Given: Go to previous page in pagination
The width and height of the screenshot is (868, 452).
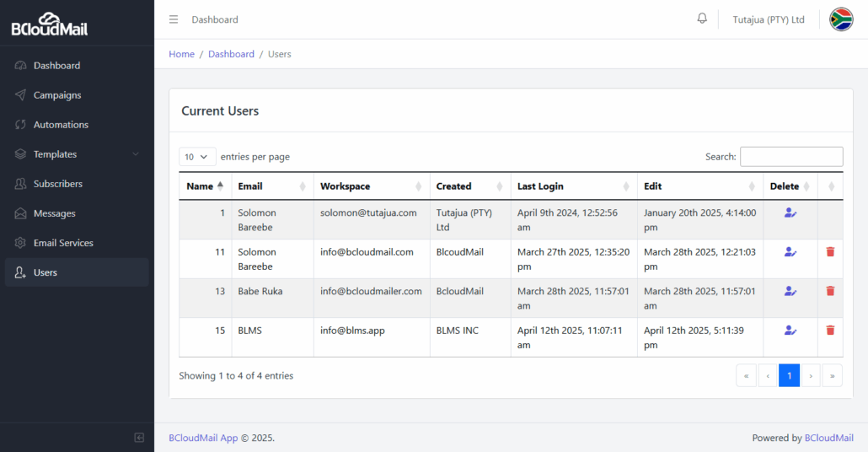Looking at the screenshot, I should [768, 375].
